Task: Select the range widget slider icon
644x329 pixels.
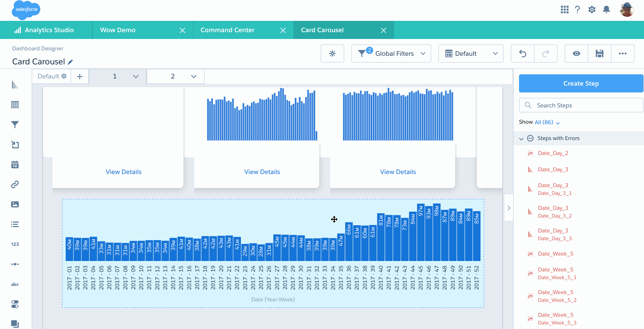Action: click(15, 264)
